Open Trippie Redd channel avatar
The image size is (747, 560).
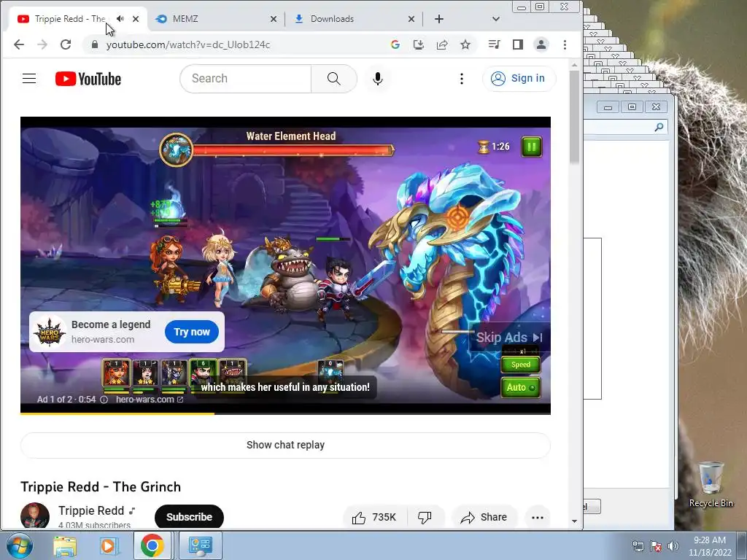(35, 516)
